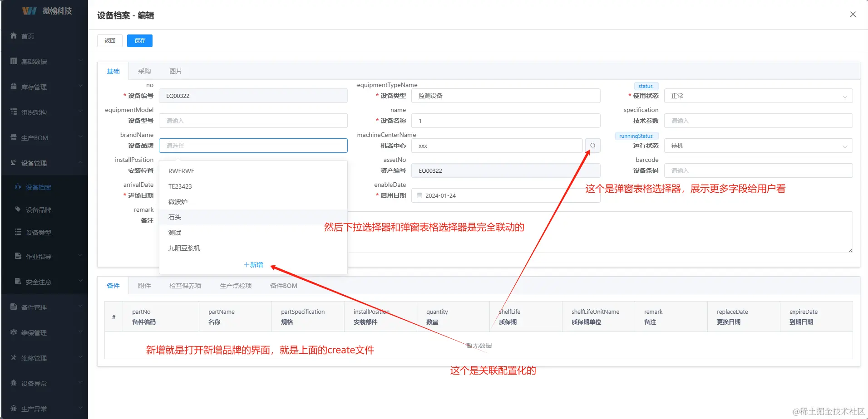
Task: Click the 备件管理 sidebar icon
Action: click(x=14, y=307)
